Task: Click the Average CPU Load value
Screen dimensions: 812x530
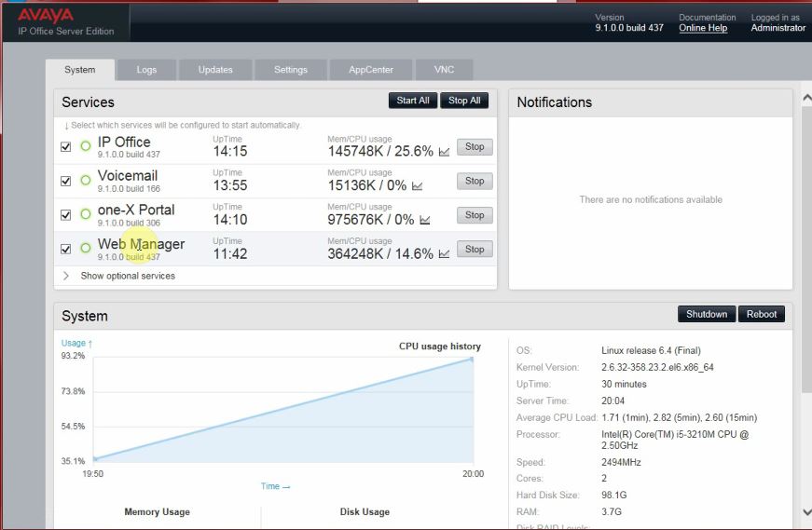Action: (x=679, y=417)
